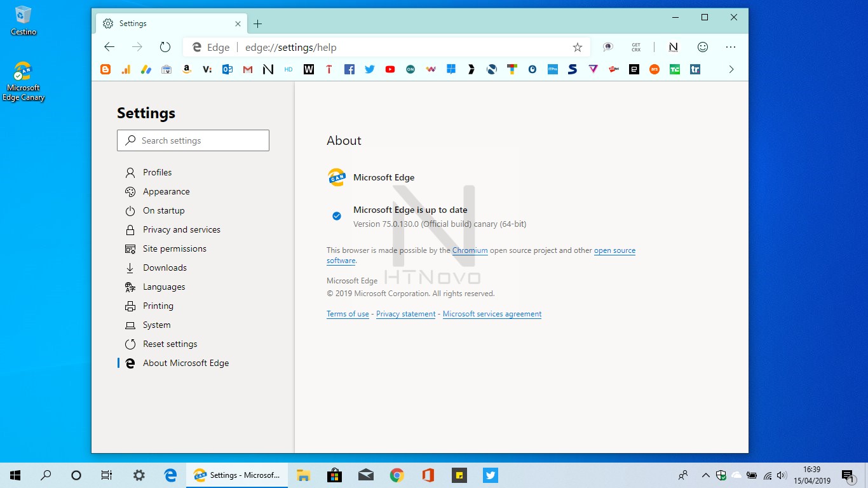
Task: Open the Twitter bookmark
Action: pos(370,69)
